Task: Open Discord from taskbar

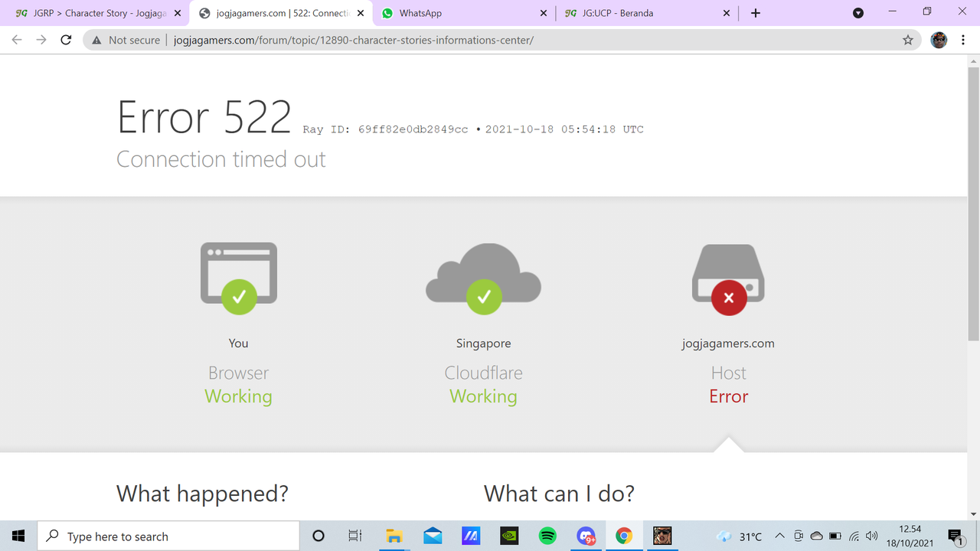Action: 586,536
